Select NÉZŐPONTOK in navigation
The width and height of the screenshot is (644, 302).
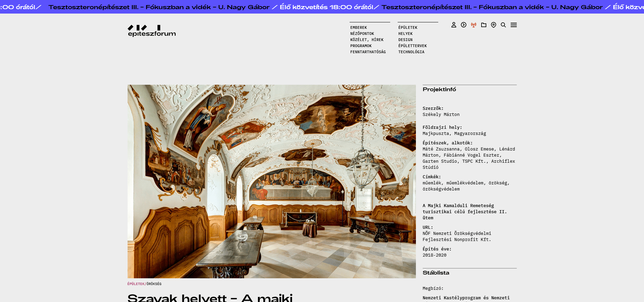[x=362, y=34]
